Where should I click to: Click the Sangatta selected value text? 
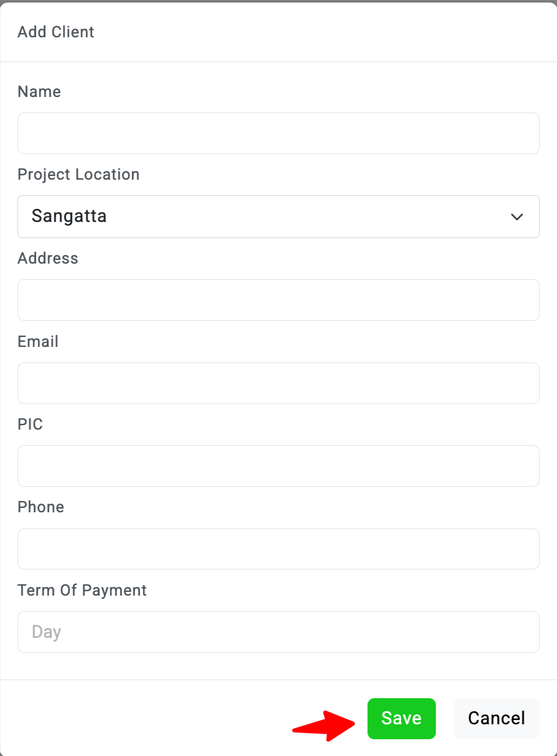69,216
